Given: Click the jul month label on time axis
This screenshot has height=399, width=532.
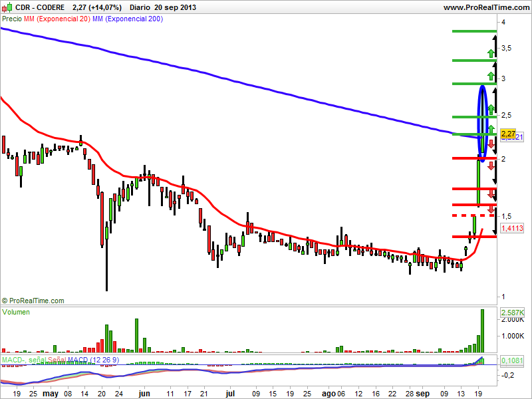Looking at the screenshot, I should [x=230, y=394].
